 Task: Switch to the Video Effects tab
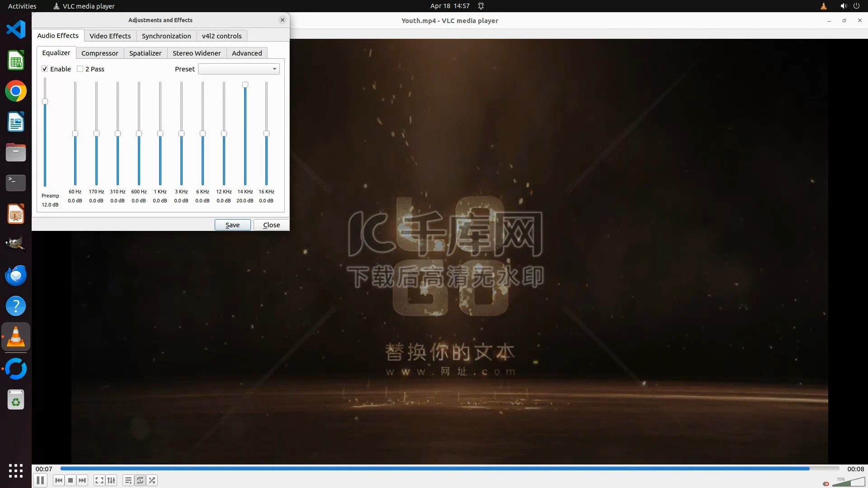click(x=110, y=36)
